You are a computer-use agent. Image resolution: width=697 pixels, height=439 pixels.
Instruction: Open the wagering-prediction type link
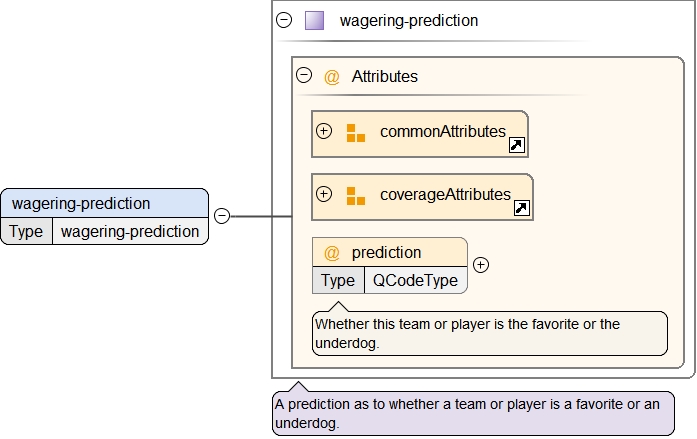click(x=130, y=231)
